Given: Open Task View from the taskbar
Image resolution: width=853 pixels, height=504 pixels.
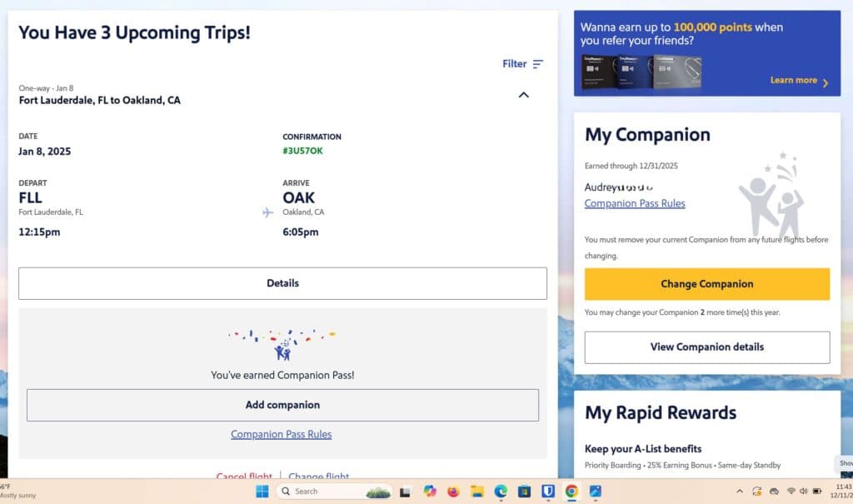Looking at the screenshot, I should (405, 492).
